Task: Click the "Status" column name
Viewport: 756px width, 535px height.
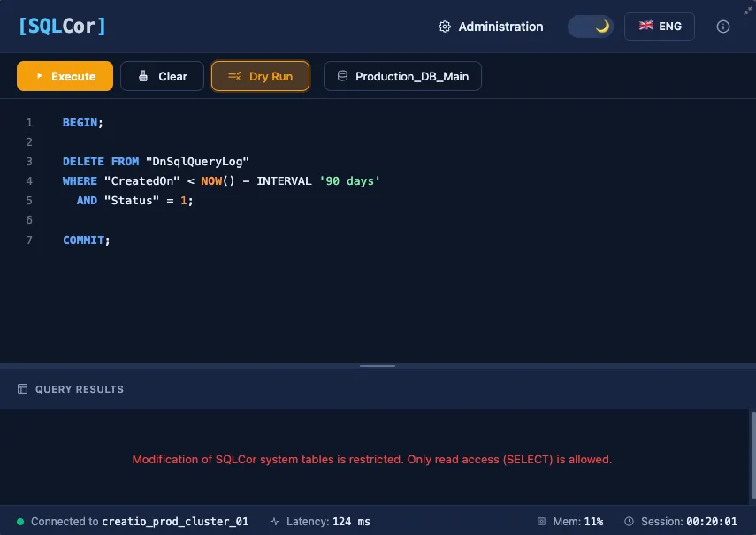Action: [x=132, y=201]
